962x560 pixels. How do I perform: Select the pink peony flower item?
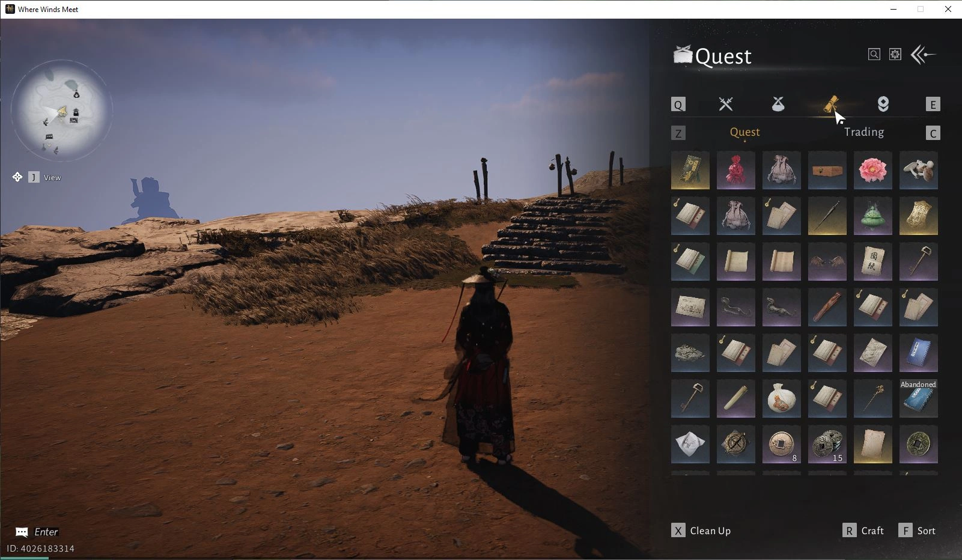click(x=872, y=170)
